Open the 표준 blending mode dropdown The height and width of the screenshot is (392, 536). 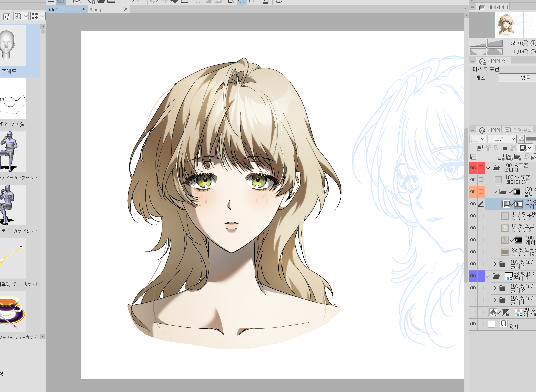click(502, 139)
